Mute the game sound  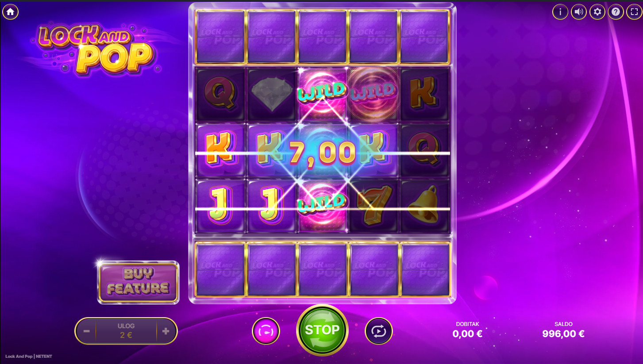579,12
